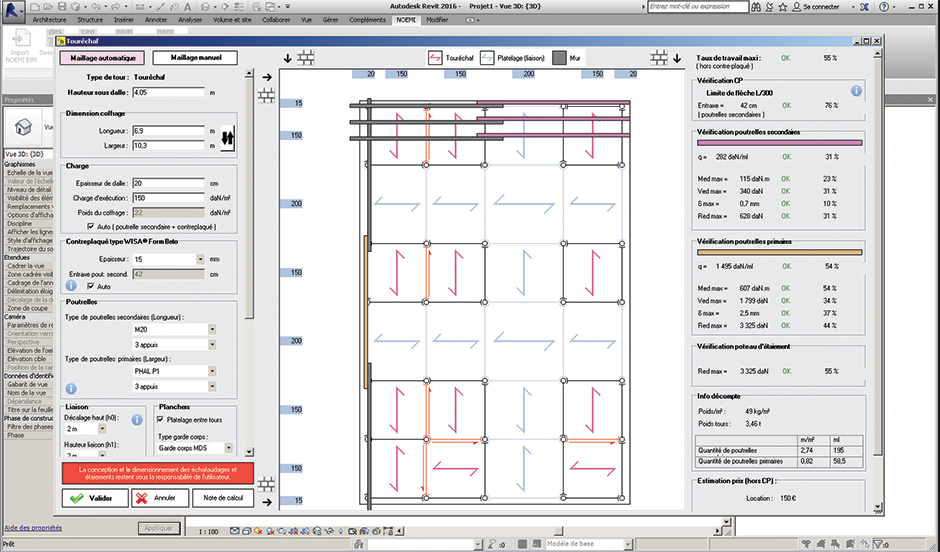The width and height of the screenshot is (940, 552).
Task: Click info icon beside Décalage haut (h0)
Action: [x=137, y=420]
